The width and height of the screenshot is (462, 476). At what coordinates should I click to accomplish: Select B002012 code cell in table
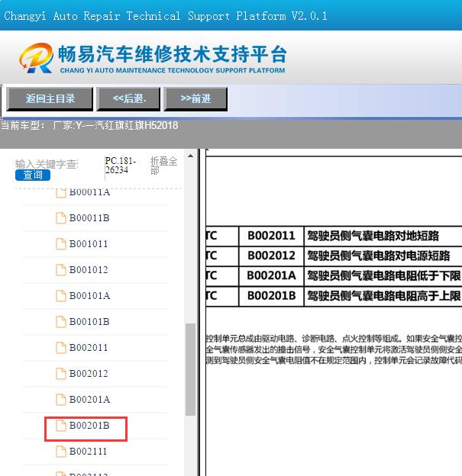pyautogui.click(x=271, y=256)
